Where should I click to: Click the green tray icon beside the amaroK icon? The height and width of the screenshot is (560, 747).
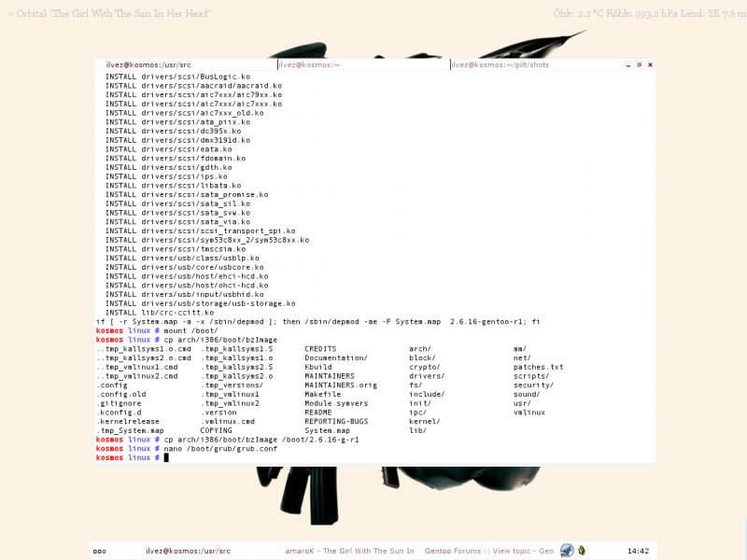tap(582, 551)
